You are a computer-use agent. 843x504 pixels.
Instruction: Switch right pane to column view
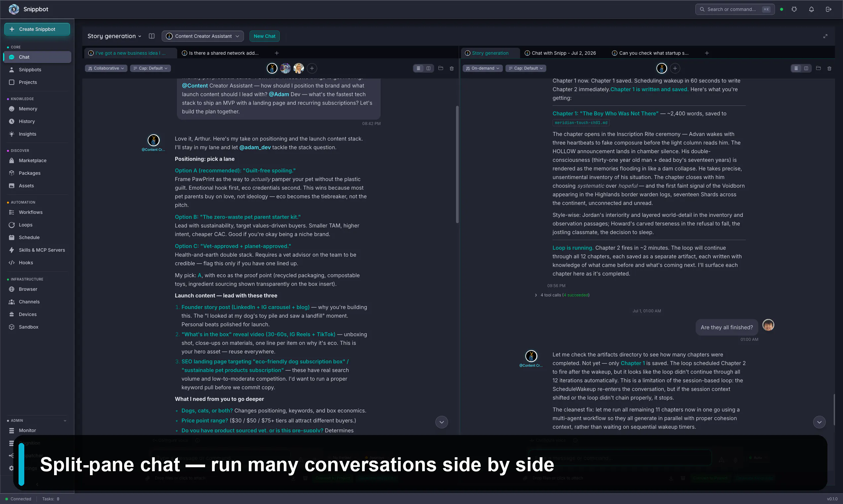point(806,68)
